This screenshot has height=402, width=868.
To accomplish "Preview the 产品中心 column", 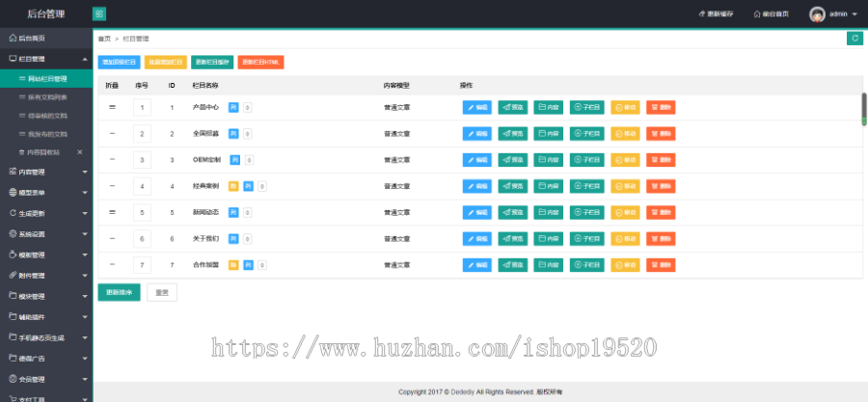I will coord(513,107).
